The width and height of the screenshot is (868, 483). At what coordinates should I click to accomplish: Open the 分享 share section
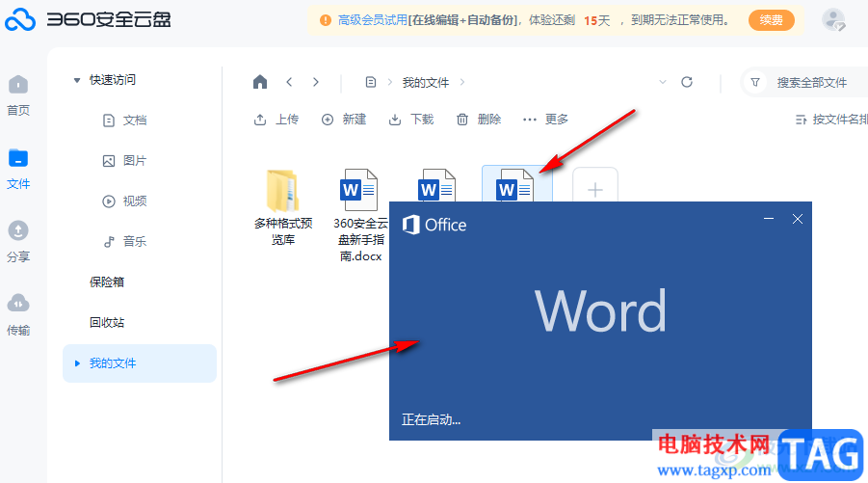pos(18,241)
